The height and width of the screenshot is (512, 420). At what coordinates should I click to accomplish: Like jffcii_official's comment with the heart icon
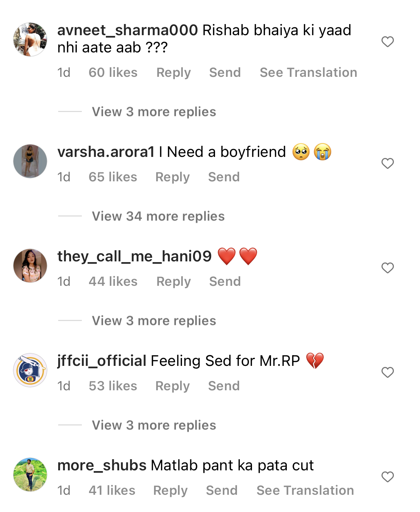click(x=388, y=373)
